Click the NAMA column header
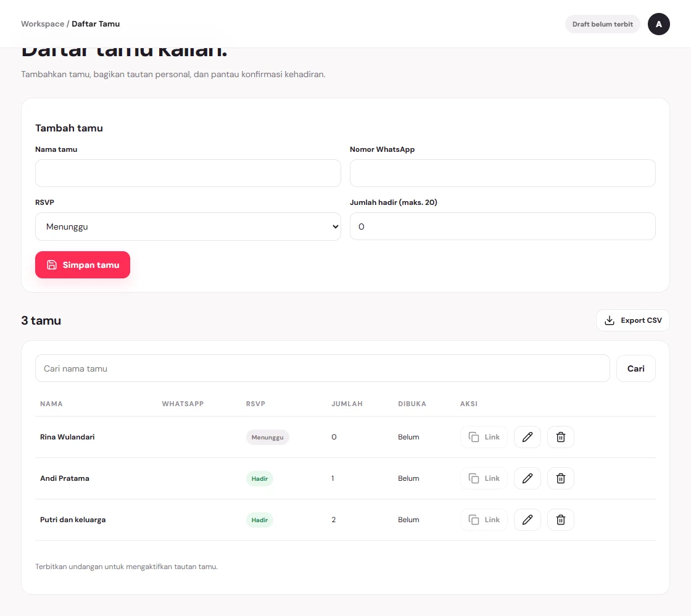The width and height of the screenshot is (691, 616). pos(51,404)
